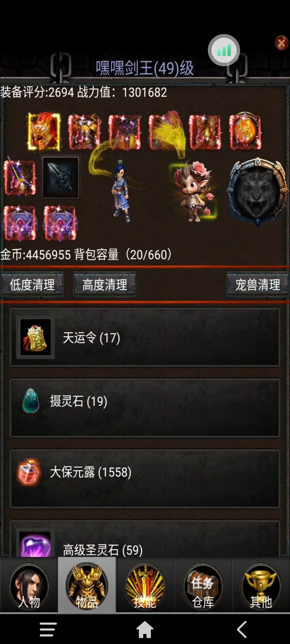Viewport: 290px width, 644px height.
Task: Open the 任务仓库 tab
Action: coord(203,586)
